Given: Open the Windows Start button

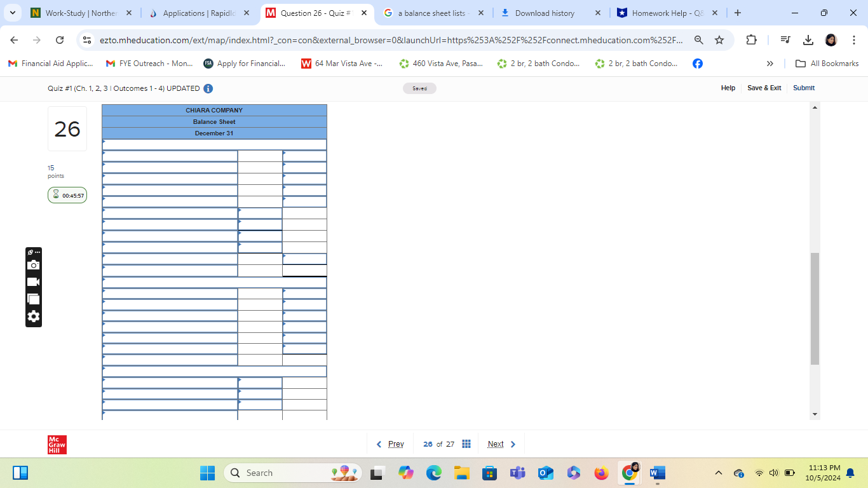Looking at the screenshot, I should [x=208, y=473].
